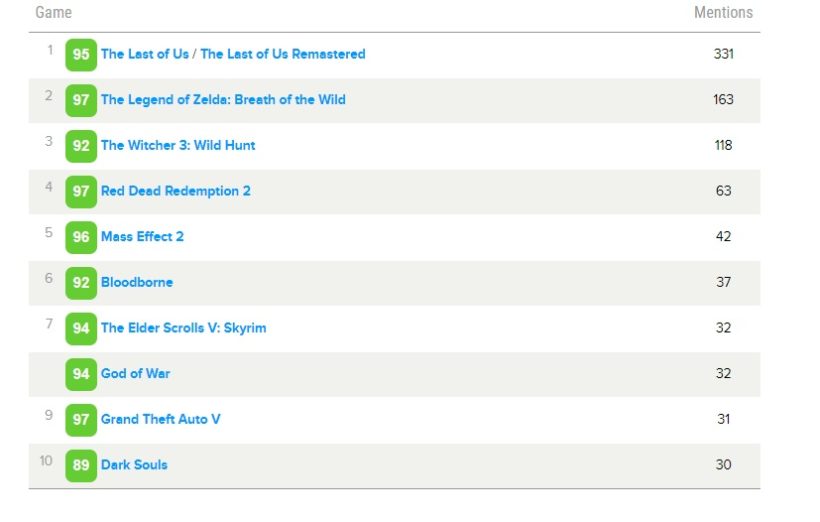Open the God of War link
The width and height of the screenshot is (820, 522).
coord(135,374)
